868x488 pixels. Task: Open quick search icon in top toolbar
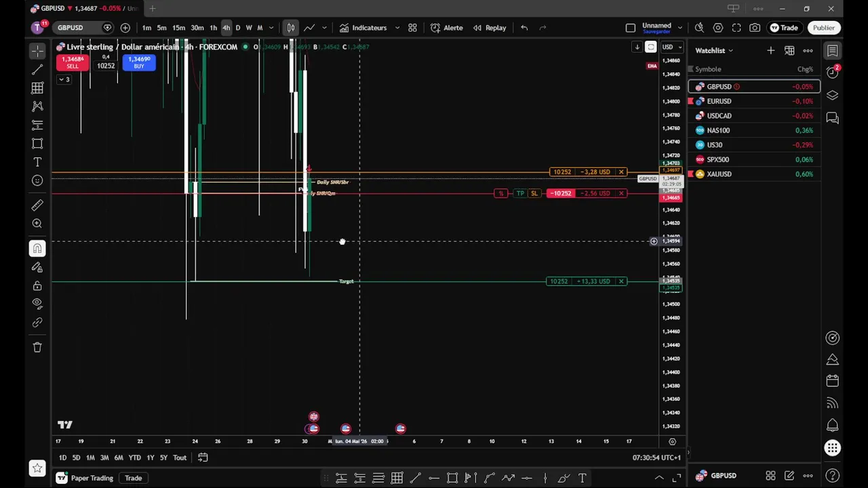point(699,28)
